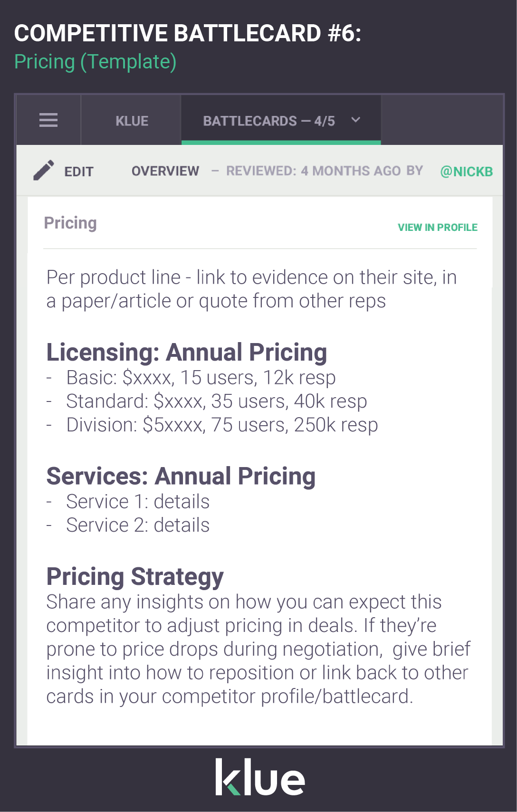517x812 pixels.
Task: Click the Klue logo at bottom
Action: tap(260, 777)
